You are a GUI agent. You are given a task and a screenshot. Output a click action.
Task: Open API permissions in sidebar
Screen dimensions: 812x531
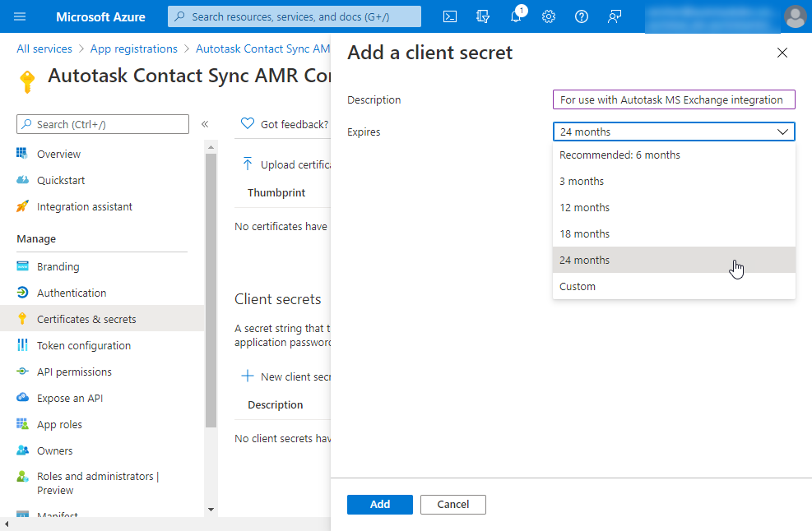coord(74,372)
